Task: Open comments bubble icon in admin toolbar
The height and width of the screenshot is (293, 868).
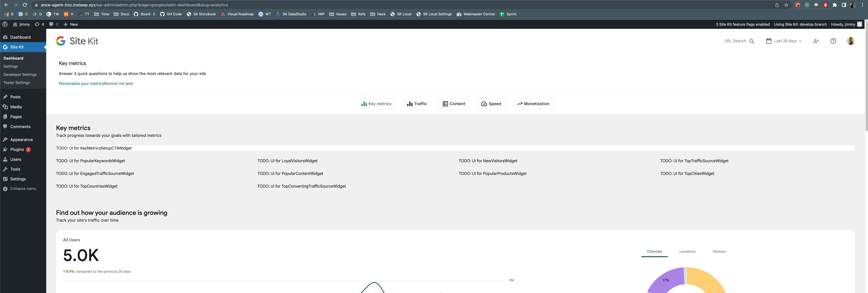Action: pos(51,24)
